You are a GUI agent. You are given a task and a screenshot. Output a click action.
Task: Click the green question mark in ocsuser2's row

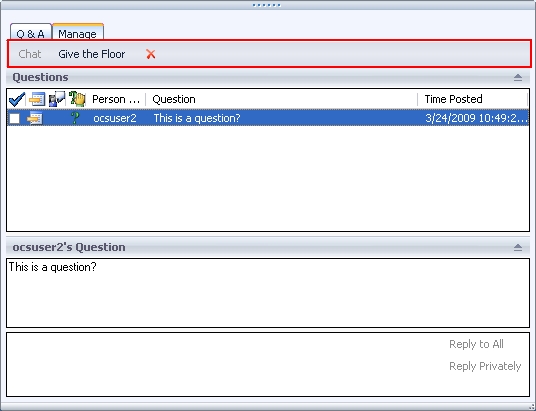(75, 118)
